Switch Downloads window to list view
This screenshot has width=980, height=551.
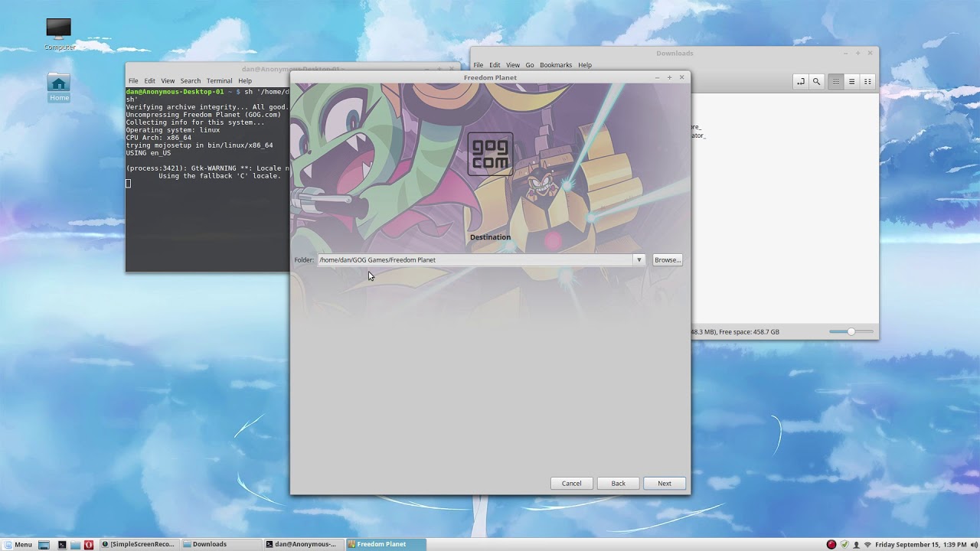pos(851,81)
